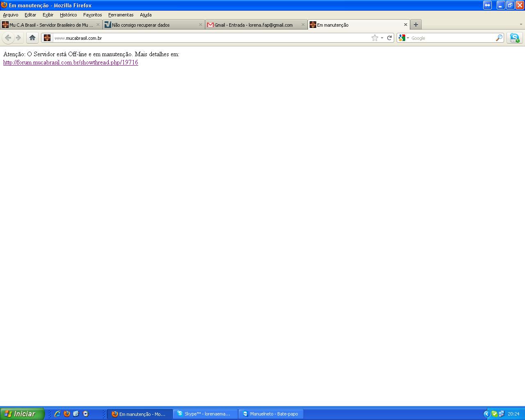Bookmark this page with star icon
Screen dimensions: 525x420
pos(374,38)
